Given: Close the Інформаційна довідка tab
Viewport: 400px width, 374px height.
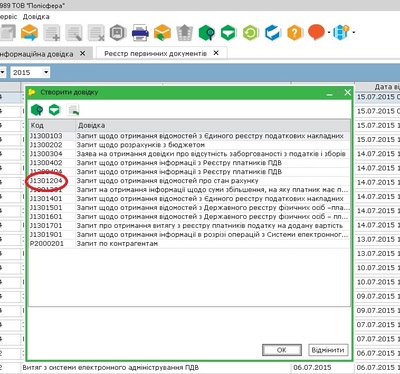Looking at the screenshot, I should tap(82, 53).
